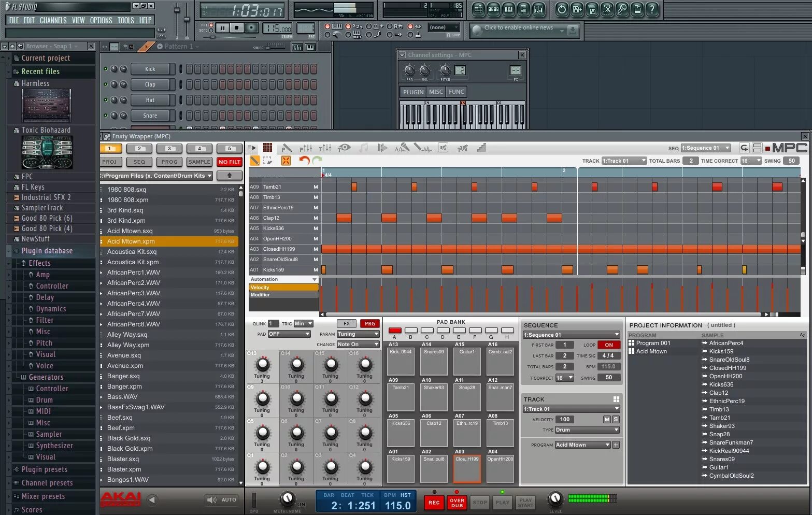
Task: Toggle track mute M button
Action: (x=607, y=419)
